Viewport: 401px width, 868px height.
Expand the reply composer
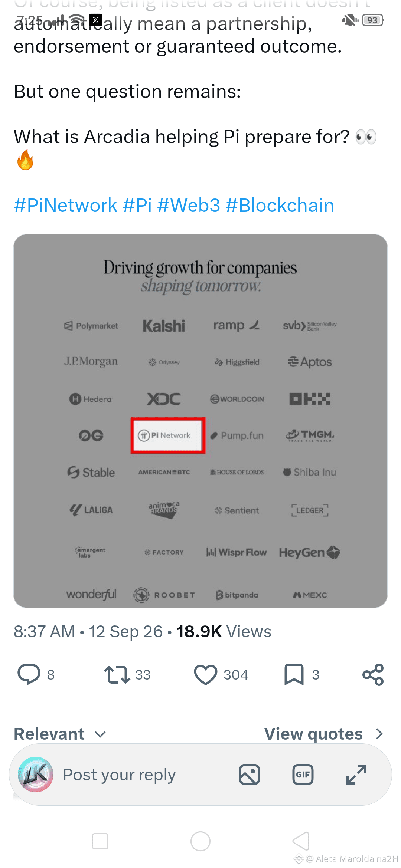coord(356,775)
